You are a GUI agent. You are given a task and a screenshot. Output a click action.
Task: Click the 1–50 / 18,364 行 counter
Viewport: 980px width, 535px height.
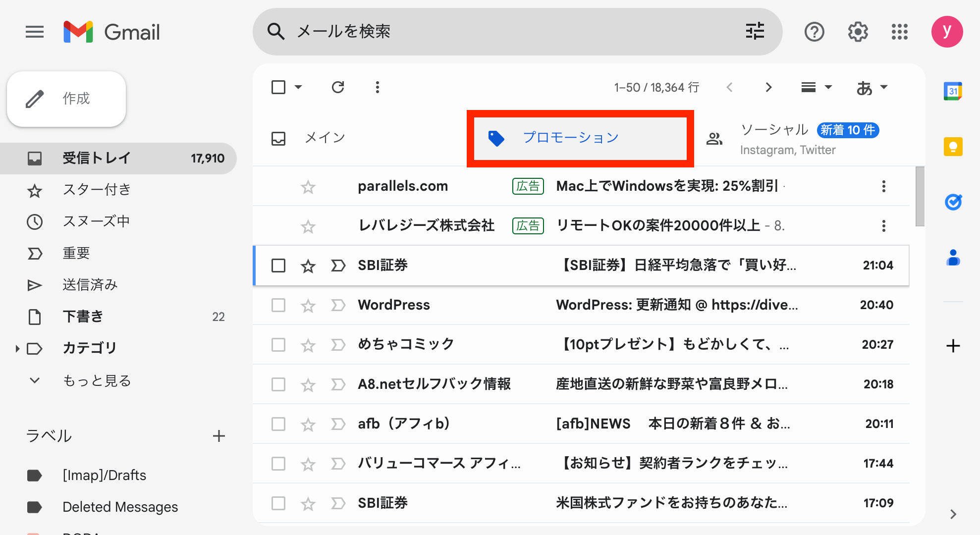click(656, 88)
